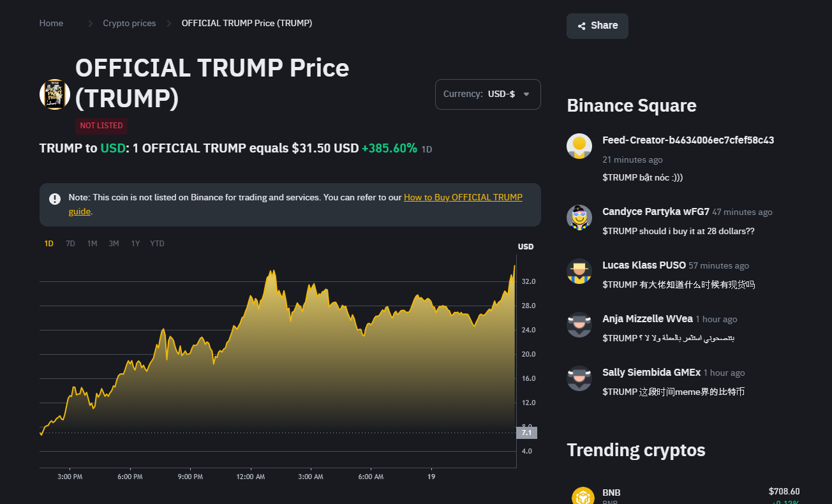This screenshot has width=832, height=504.
Task: Open Feed-Creator user avatar
Action: [579, 146]
